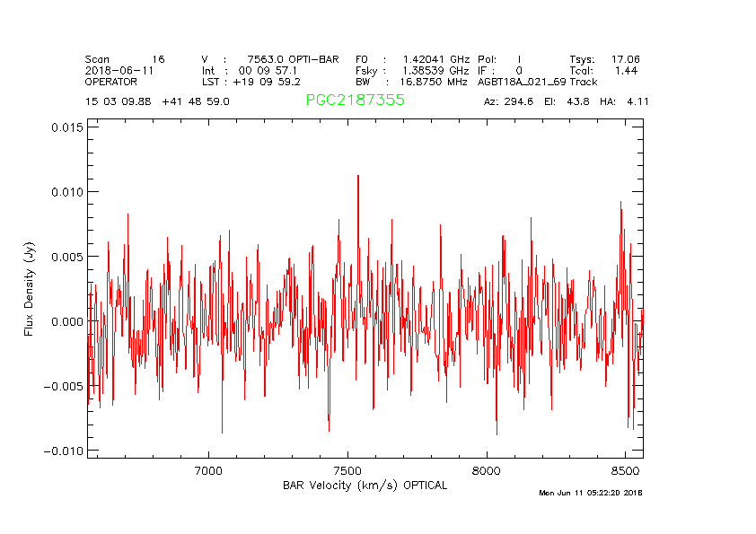Viewport: 756px width, 534px height.
Task: Click the Mon Jun 11 05:22:20 timestamp
Action: click(x=590, y=493)
